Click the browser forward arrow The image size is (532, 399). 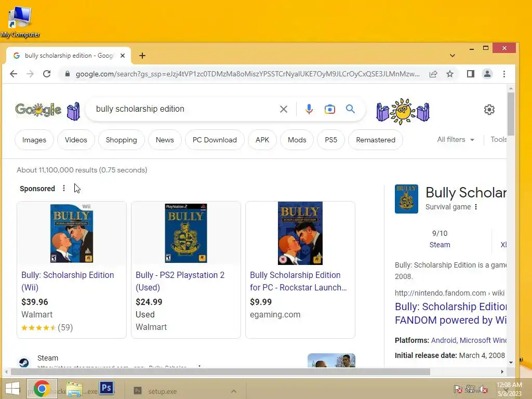tap(30, 74)
